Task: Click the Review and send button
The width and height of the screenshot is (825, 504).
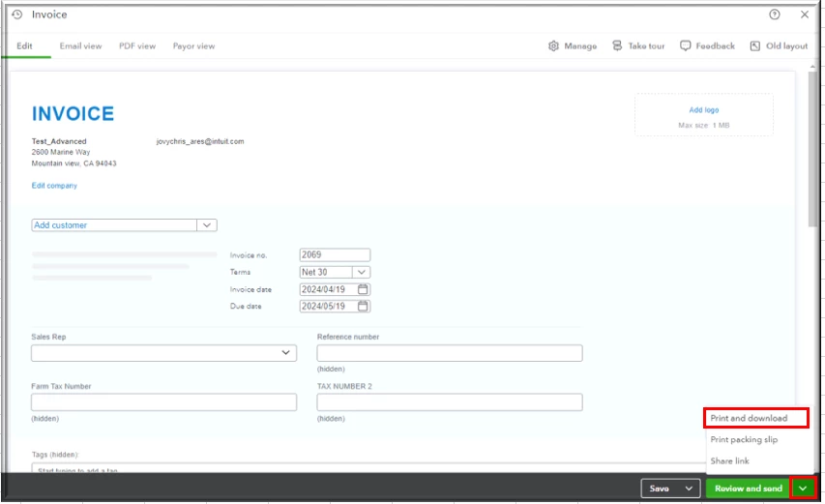Action: [749, 489]
